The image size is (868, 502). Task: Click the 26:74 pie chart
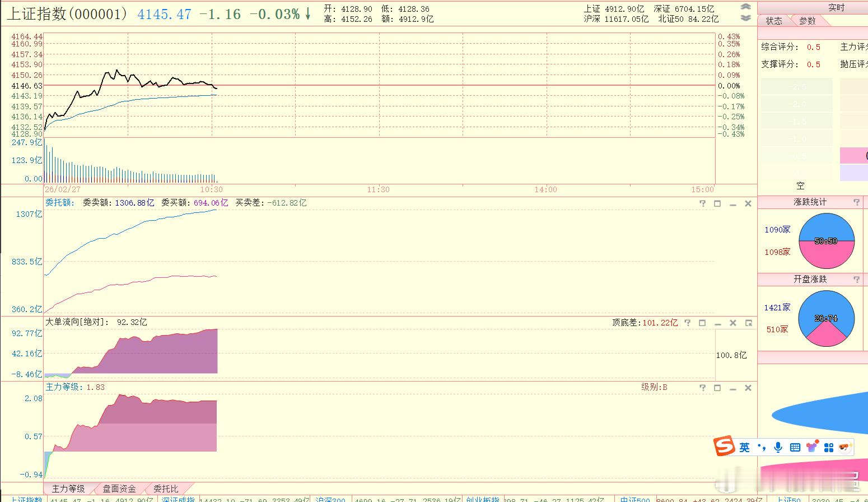826,318
